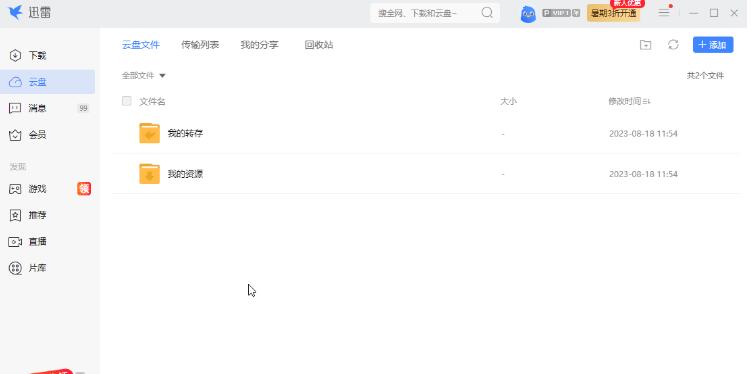Open the 会员 membership crown icon
This screenshot has width=752, height=374.
coord(15,135)
